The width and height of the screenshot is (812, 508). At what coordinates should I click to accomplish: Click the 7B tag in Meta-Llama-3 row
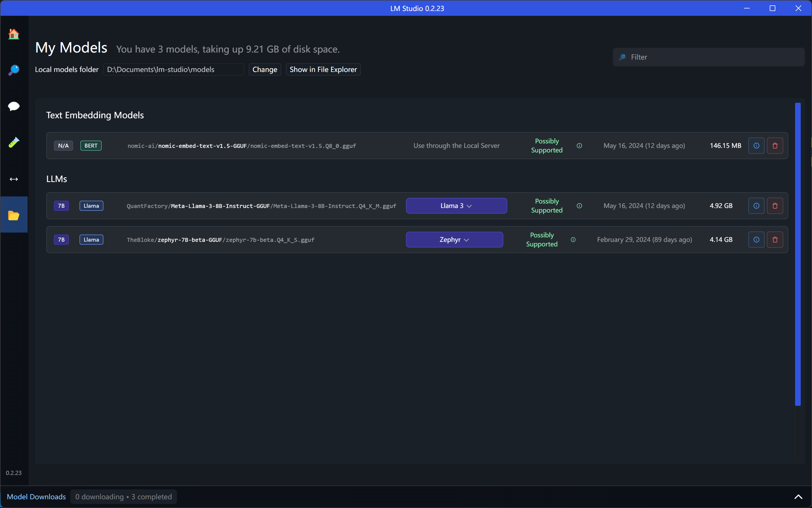[61, 206]
